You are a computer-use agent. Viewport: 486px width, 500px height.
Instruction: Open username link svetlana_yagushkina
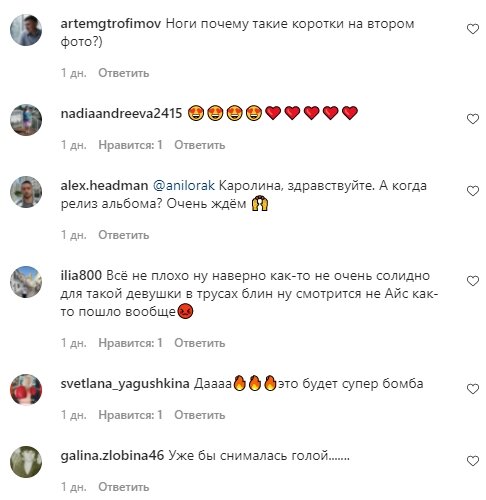pos(125,384)
